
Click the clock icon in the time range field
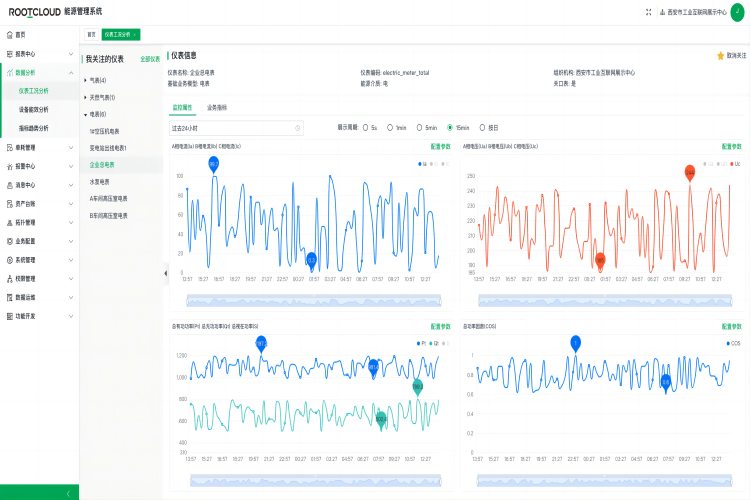tap(297, 128)
